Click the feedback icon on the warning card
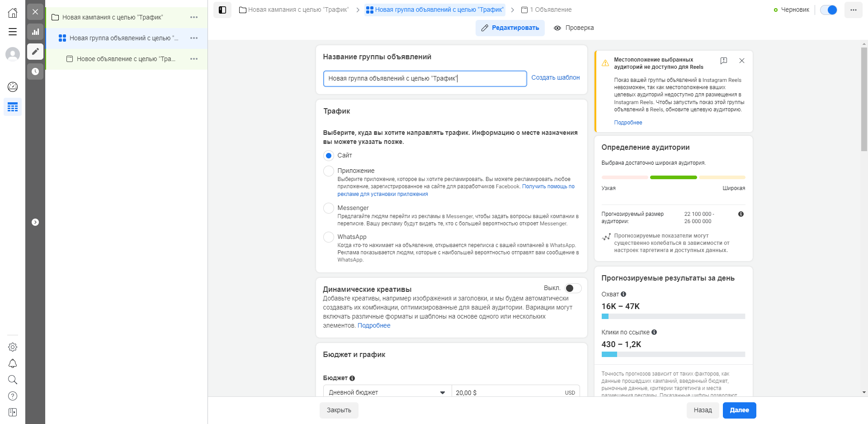Viewport: 868px width, 424px height. point(724,61)
